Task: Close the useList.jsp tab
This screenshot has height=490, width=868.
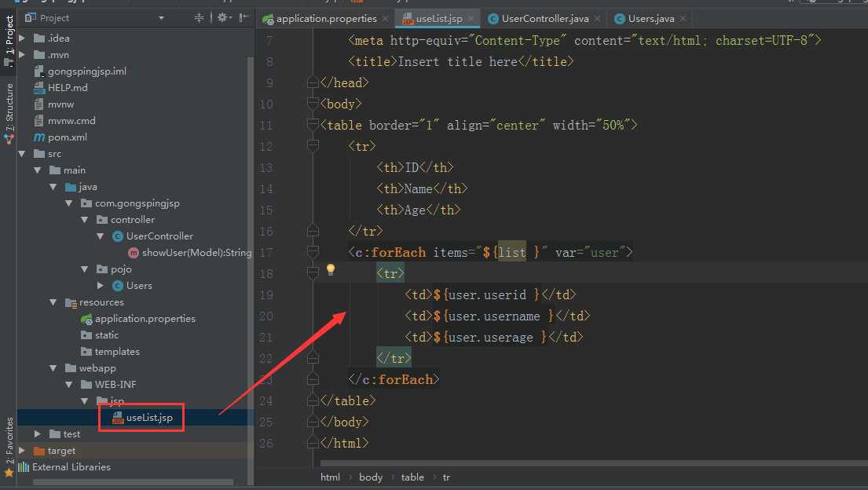Action: 471,19
